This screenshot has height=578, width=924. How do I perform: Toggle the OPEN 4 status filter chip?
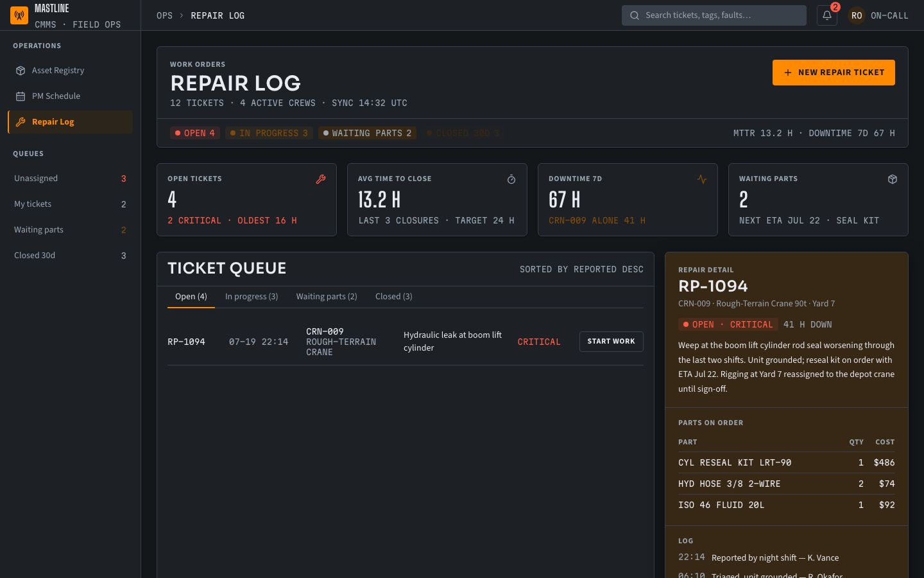(x=195, y=133)
